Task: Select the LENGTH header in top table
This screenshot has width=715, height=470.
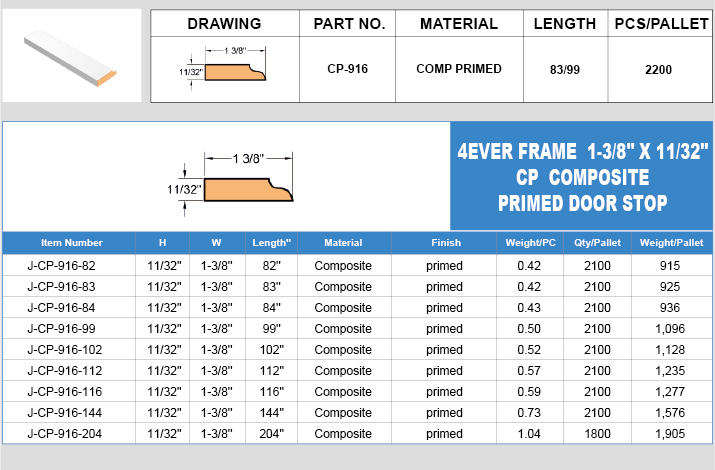Action: 565,24
